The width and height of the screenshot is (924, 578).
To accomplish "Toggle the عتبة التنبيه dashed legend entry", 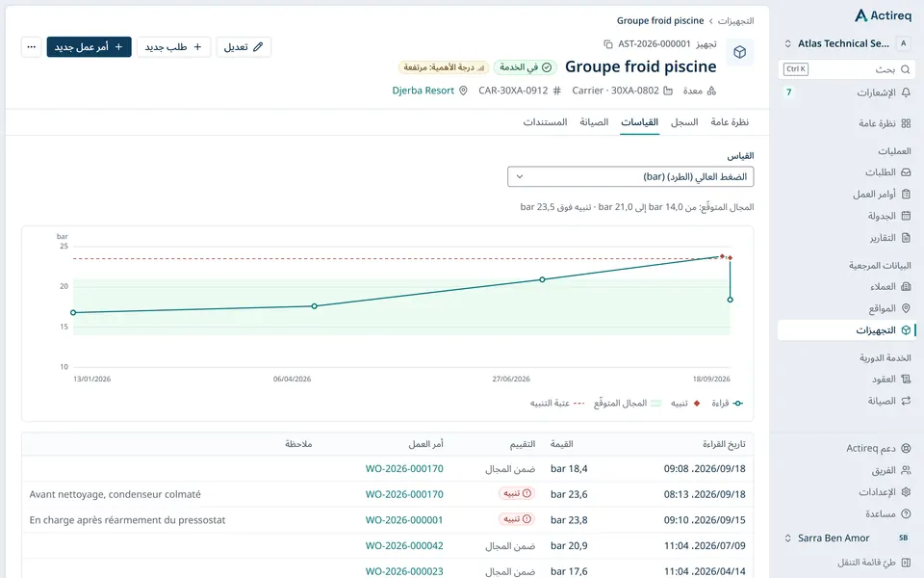I will tap(557, 404).
